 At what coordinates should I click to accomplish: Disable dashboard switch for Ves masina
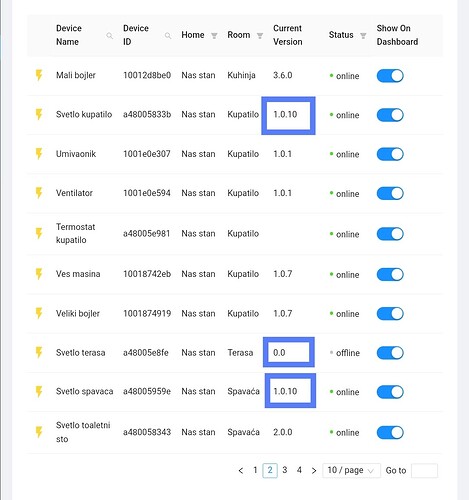390,274
